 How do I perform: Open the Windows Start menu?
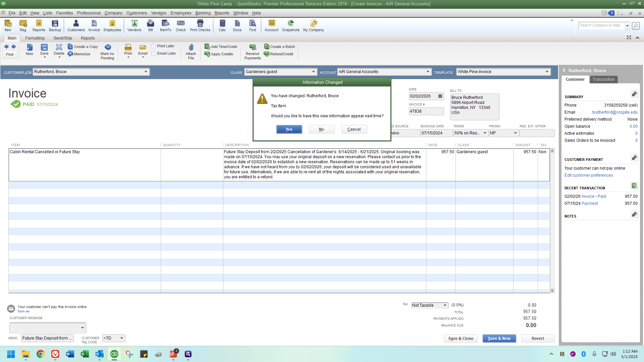[11, 354]
